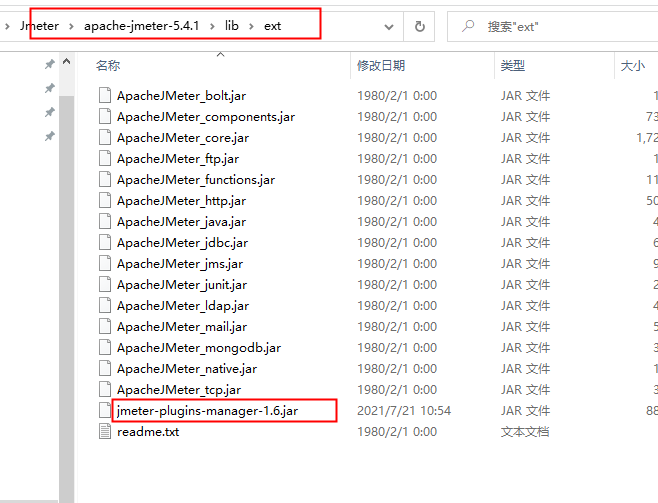Select file name ApacheJMeter_http.jar
This screenshot has width=658, height=503.
coord(181,201)
